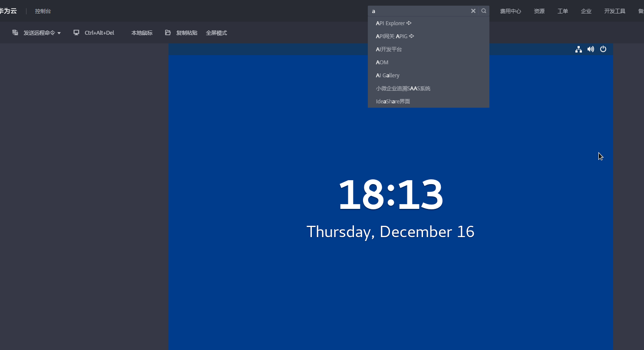Click the 18:13 clock on lock screen
644x350 pixels.
point(390,194)
